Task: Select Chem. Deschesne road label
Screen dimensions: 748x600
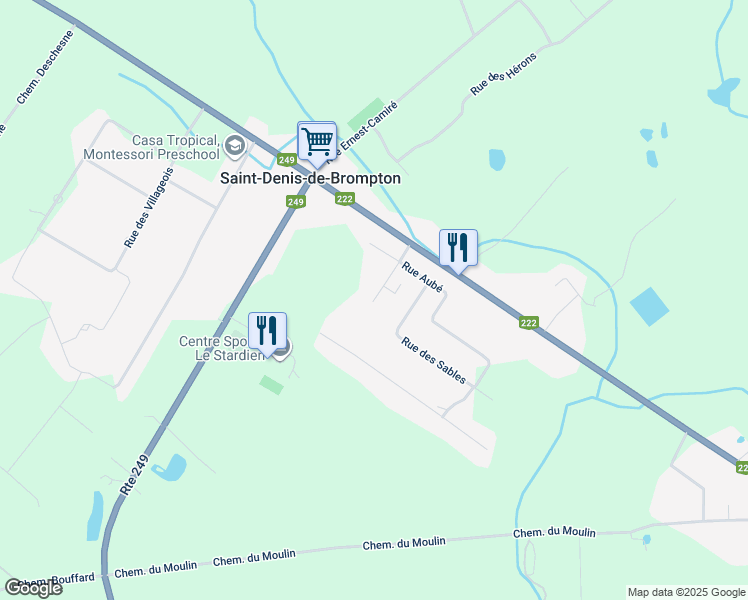Action: tap(45, 67)
